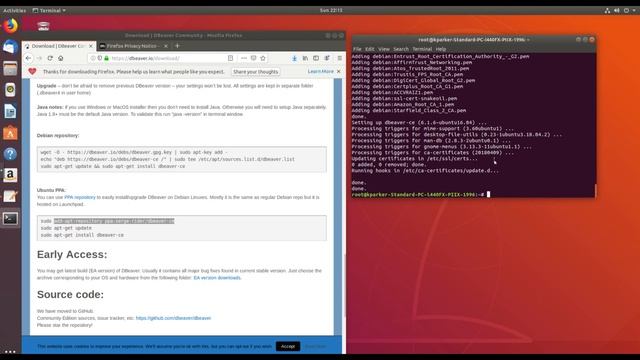Open the Terminal menu in terminal menubar
This screenshot has height=360, width=640.
[422, 49]
